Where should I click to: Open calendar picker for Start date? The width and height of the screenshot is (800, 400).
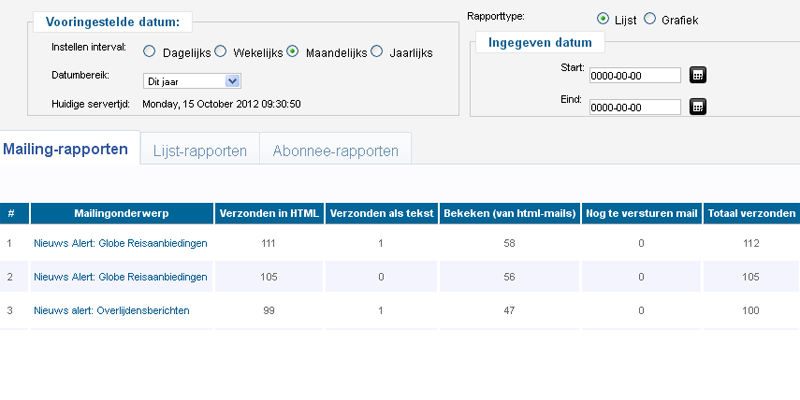(x=698, y=75)
